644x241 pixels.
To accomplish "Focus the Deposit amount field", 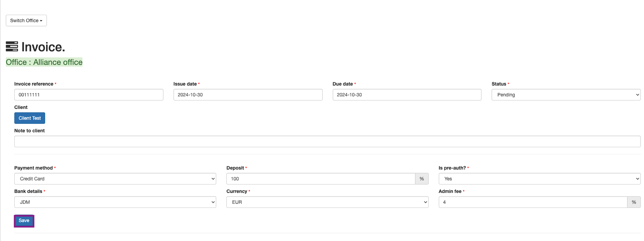I will [320, 179].
